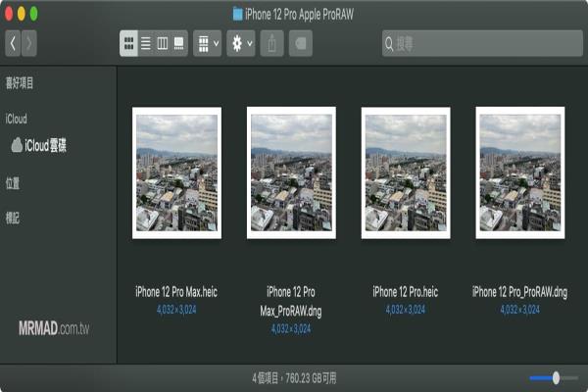Click the dimensions under iPhone 12 Pro Max_ProRAW.dng
This screenshot has height=392, width=588.
(291, 329)
